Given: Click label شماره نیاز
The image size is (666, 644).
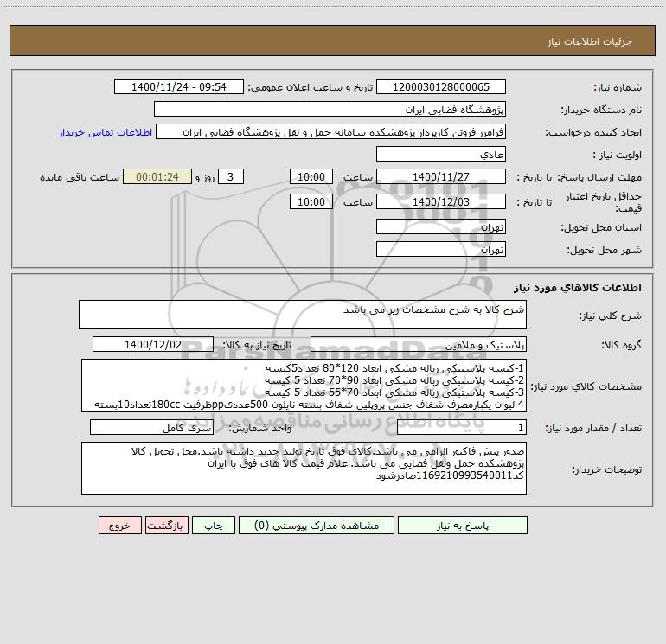Looking at the screenshot, I should pyautogui.click(x=618, y=88).
